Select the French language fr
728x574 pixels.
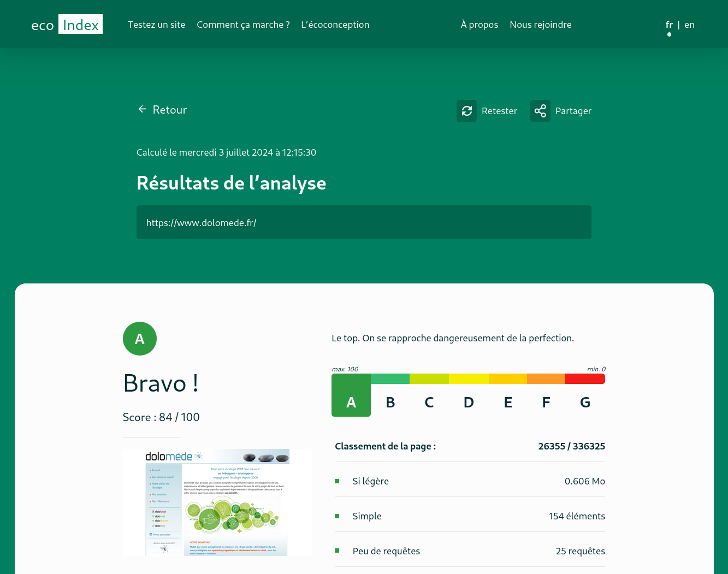(x=669, y=25)
